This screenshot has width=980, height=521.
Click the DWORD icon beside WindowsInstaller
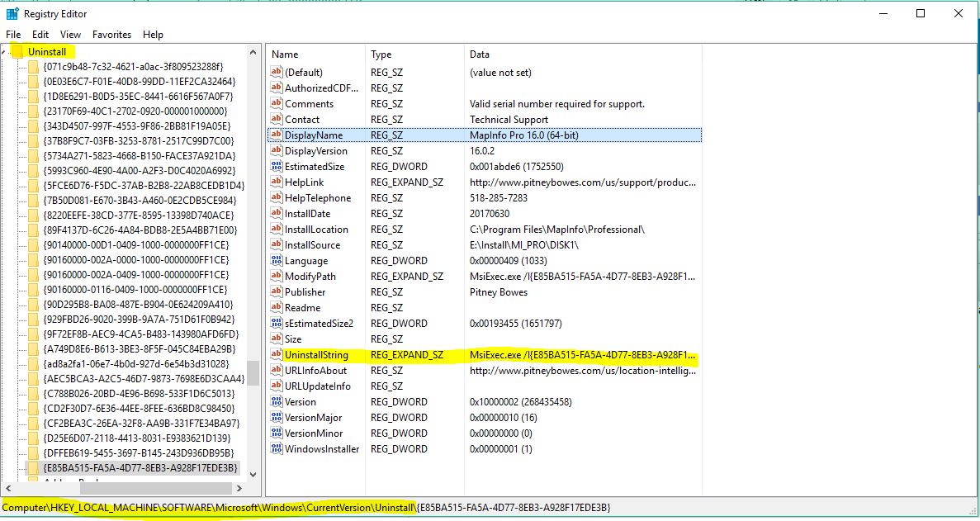point(277,448)
